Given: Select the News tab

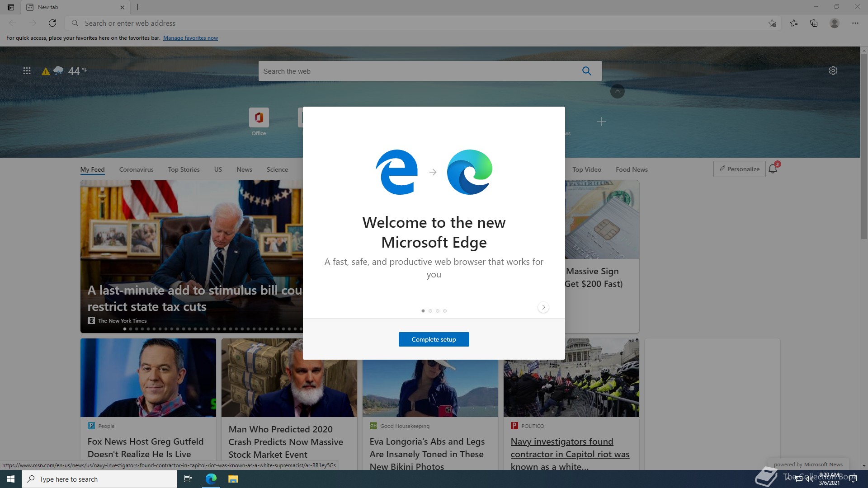Looking at the screenshot, I should [x=244, y=169].
